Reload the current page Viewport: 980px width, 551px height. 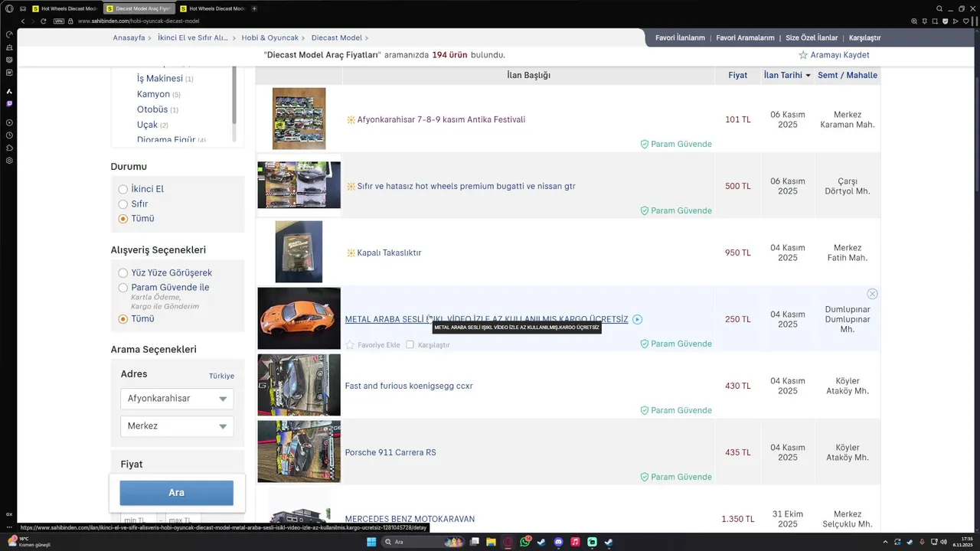coord(45,21)
